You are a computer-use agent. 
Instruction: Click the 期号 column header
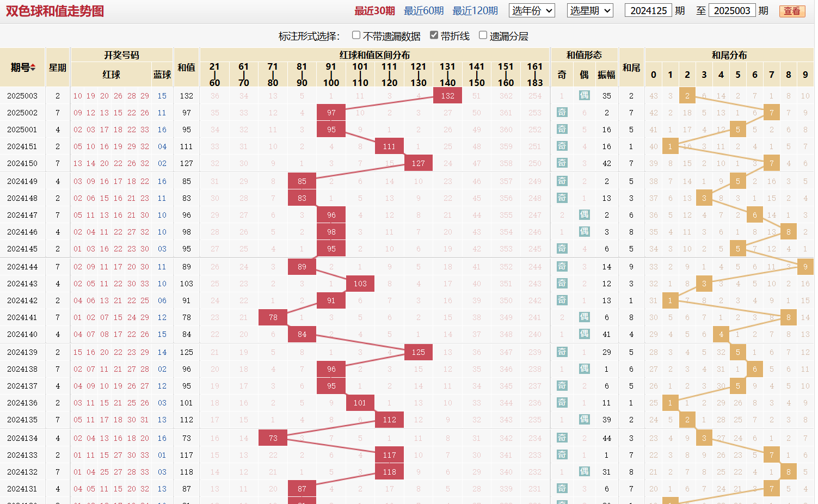(x=22, y=67)
